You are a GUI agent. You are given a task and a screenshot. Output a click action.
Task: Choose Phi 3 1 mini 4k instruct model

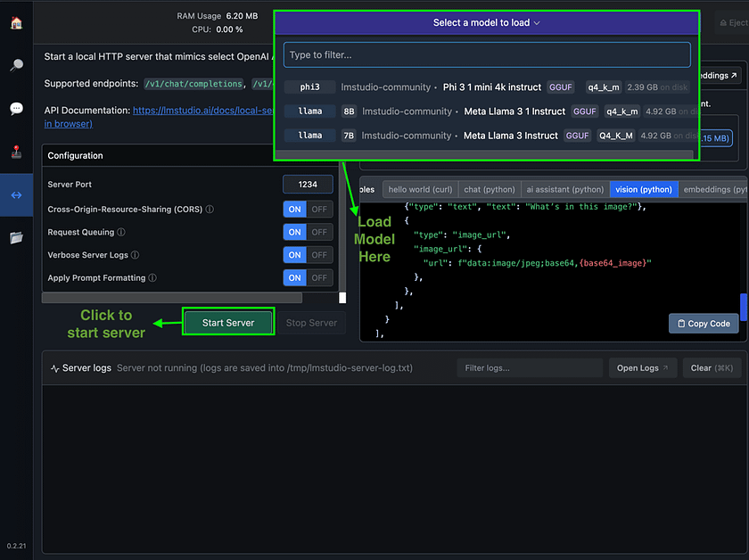point(491,87)
